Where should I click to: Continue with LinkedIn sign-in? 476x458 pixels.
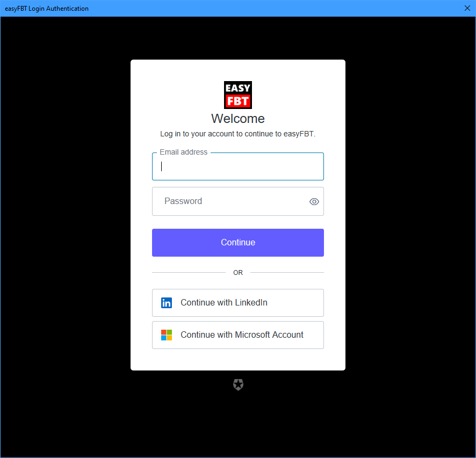(x=237, y=303)
